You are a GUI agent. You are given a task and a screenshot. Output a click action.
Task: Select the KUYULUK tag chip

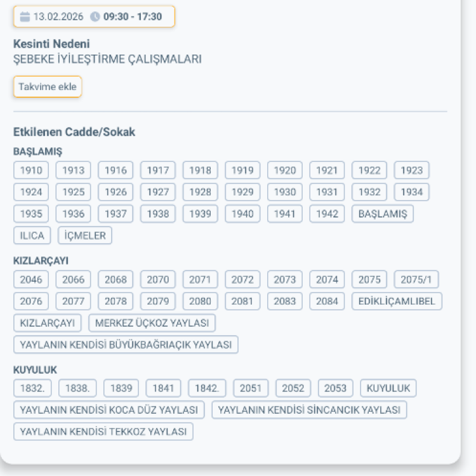point(388,388)
